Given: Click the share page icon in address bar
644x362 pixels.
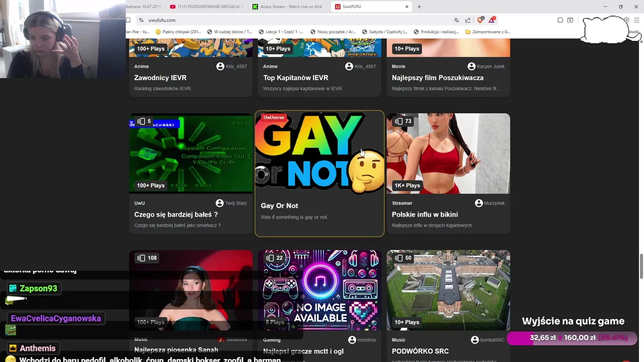Looking at the screenshot, I should click(468, 20).
